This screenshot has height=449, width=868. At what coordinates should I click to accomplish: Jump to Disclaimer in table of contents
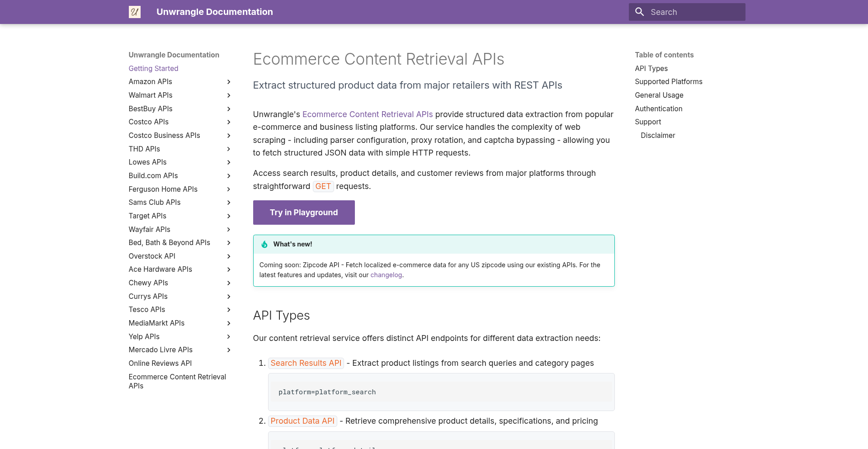tap(657, 135)
